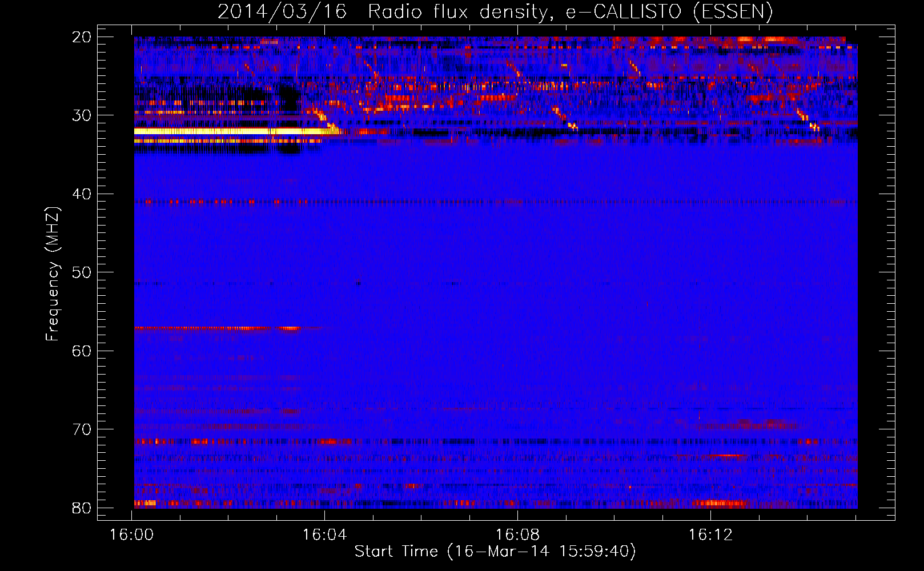
Task: Click the '20' frequency tick label
Action: click(x=82, y=37)
